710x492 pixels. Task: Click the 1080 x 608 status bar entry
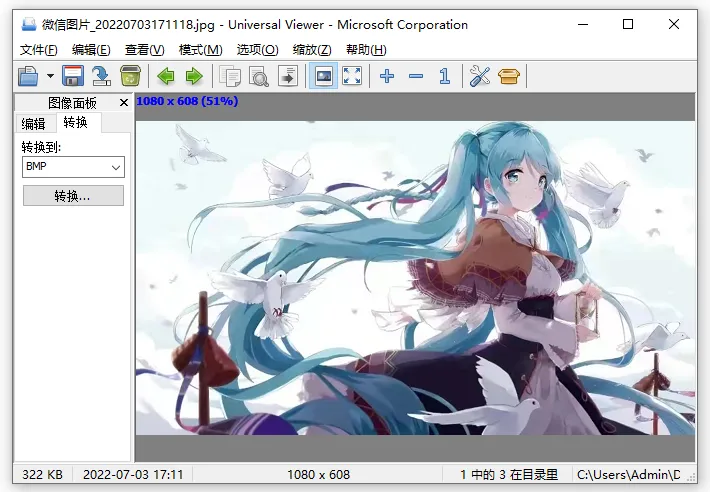(x=318, y=474)
